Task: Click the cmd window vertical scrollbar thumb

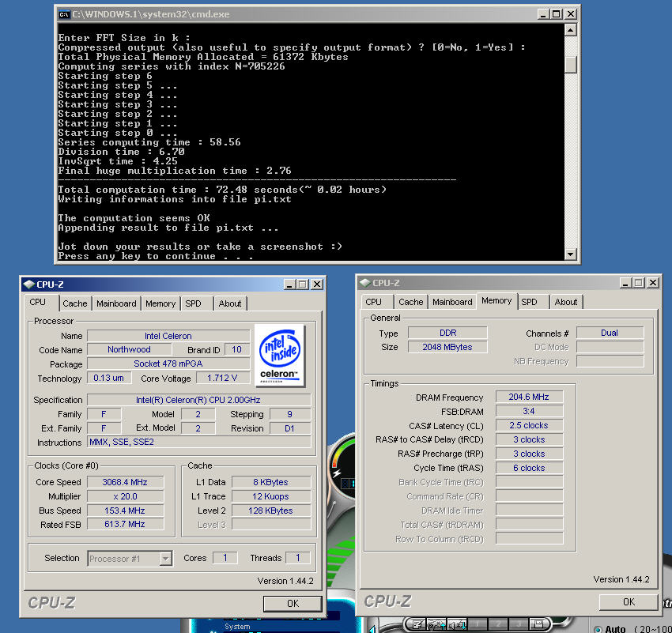Action: point(571,65)
